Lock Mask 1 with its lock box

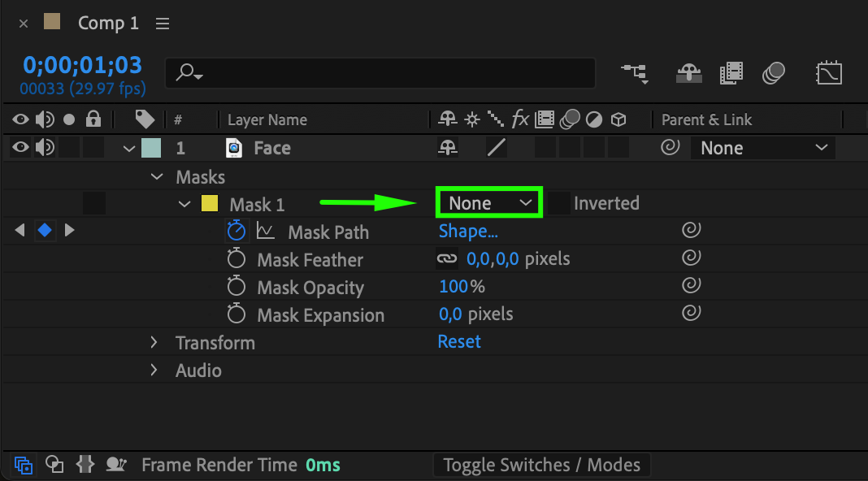click(x=94, y=204)
